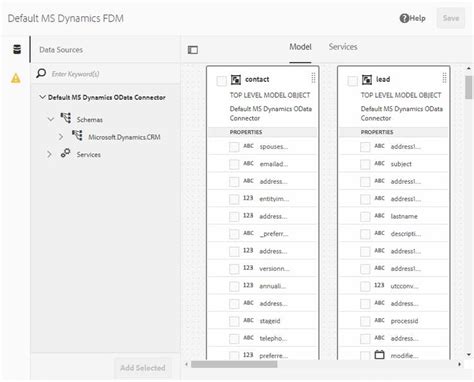Click 123 type icon for annuali... property
The height and width of the screenshot is (382, 474).
pyautogui.click(x=248, y=285)
